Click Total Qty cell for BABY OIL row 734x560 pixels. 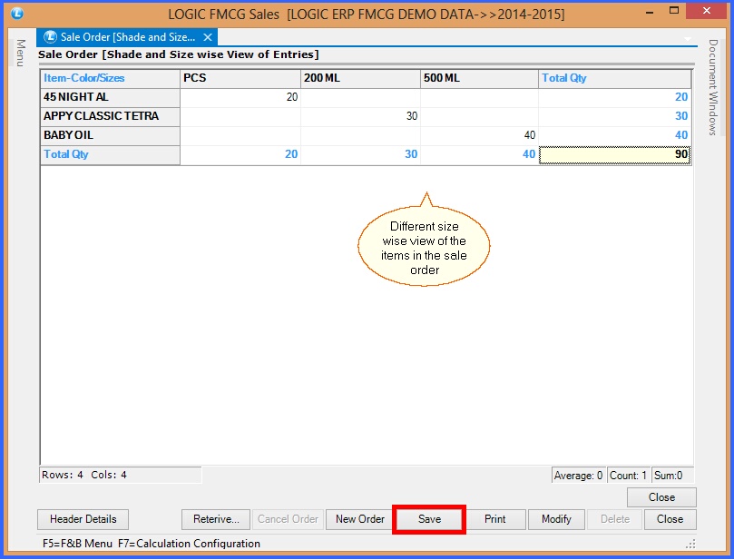tap(614, 135)
